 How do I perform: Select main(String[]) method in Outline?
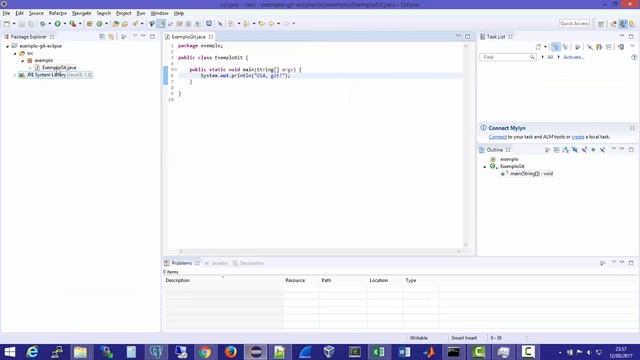[x=527, y=174]
